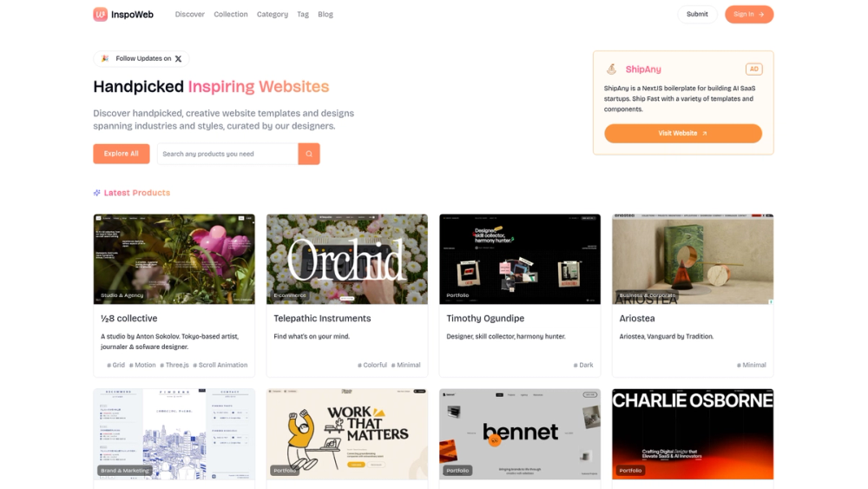
Task: Click the party popper emoji icon
Action: tap(105, 59)
